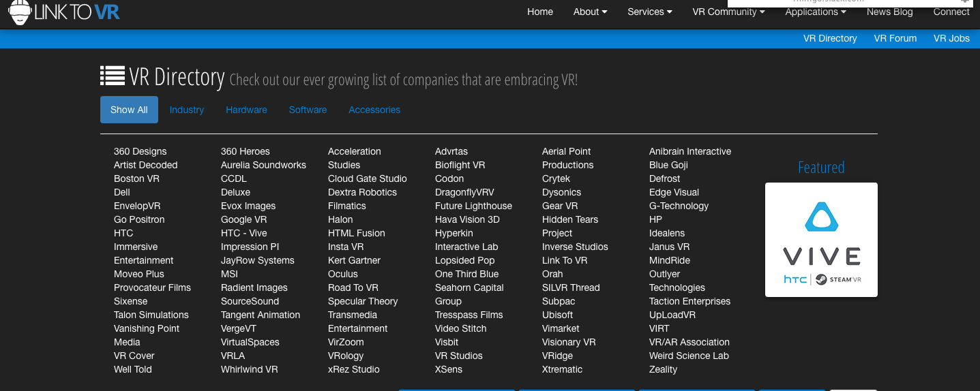Open the UpLoadVR listing

tap(673, 315)
